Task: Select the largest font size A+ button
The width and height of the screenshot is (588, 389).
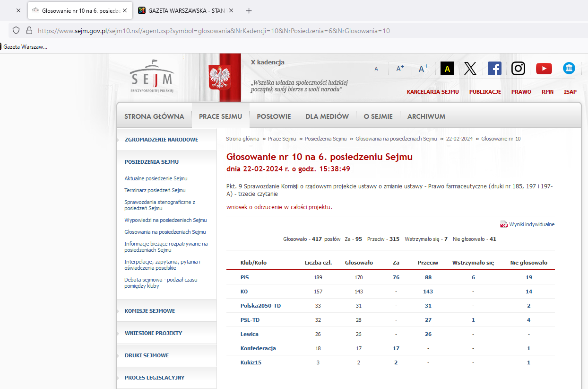Action: [423, 69]
